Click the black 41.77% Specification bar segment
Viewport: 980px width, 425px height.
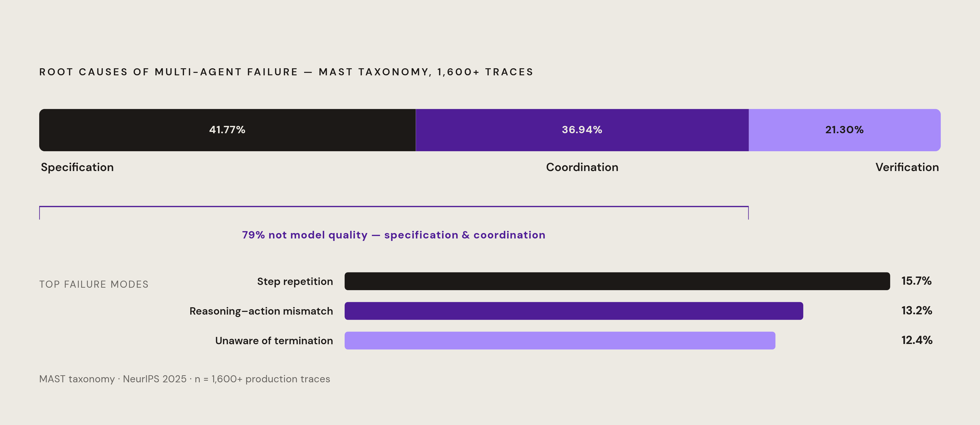pos(228,130)
